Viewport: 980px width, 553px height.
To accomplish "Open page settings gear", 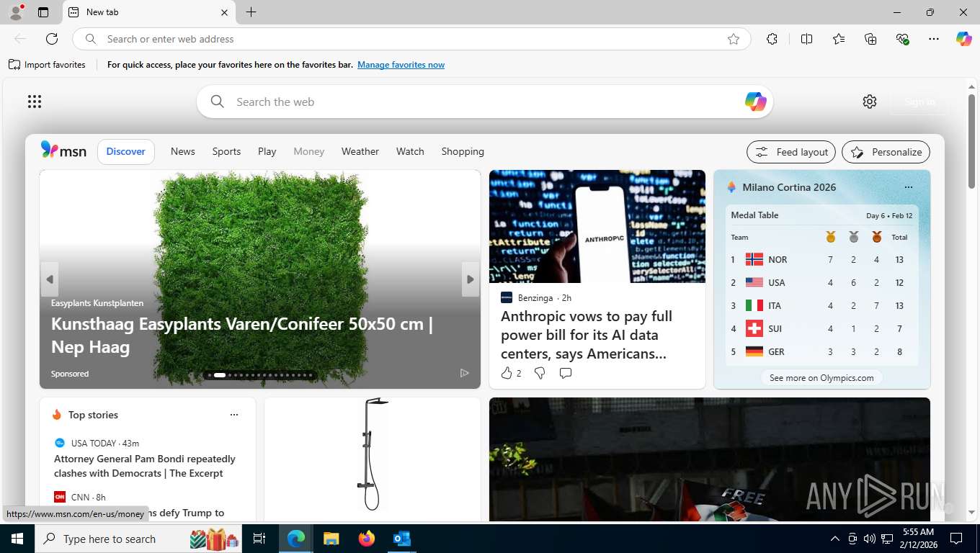I will coord(870,102).
